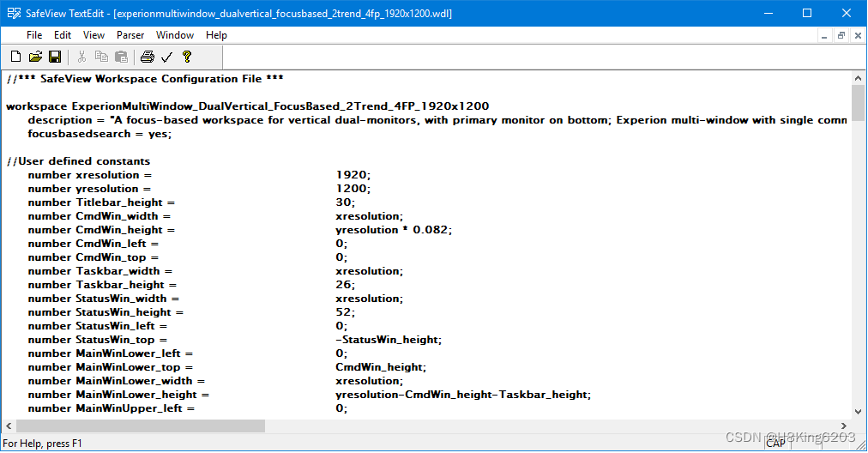Click the vertical scrollbar thumb
This screenshot has width=868, height=453.
858,103
